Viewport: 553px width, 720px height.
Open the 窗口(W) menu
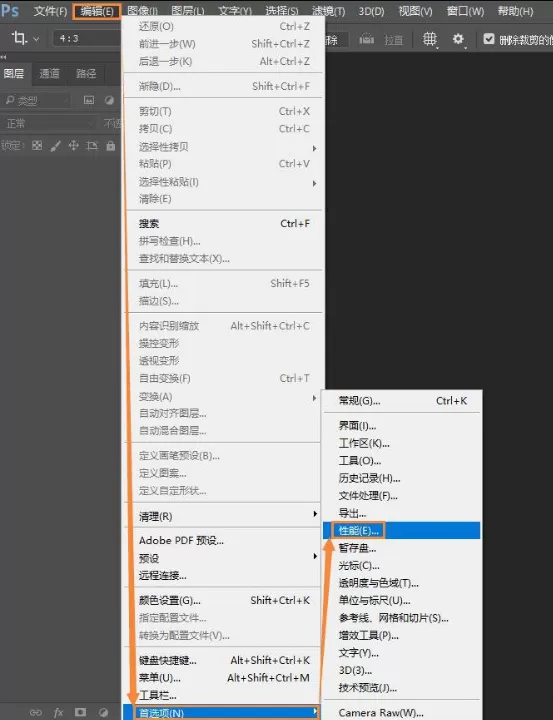[x=465, y=11]
